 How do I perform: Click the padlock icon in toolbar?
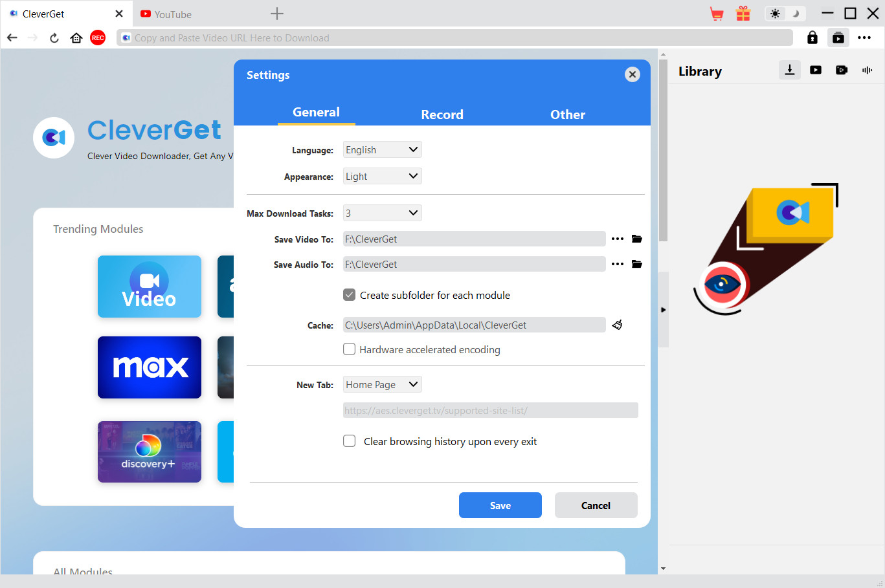point(812,38)
